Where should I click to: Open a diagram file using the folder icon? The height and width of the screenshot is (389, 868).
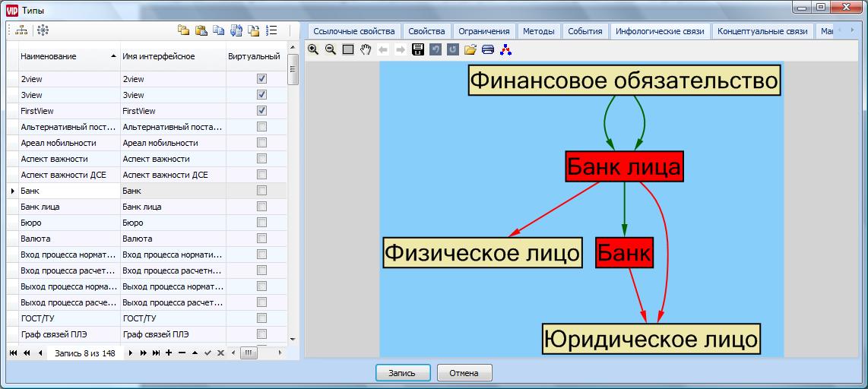[x=470, y=50]
